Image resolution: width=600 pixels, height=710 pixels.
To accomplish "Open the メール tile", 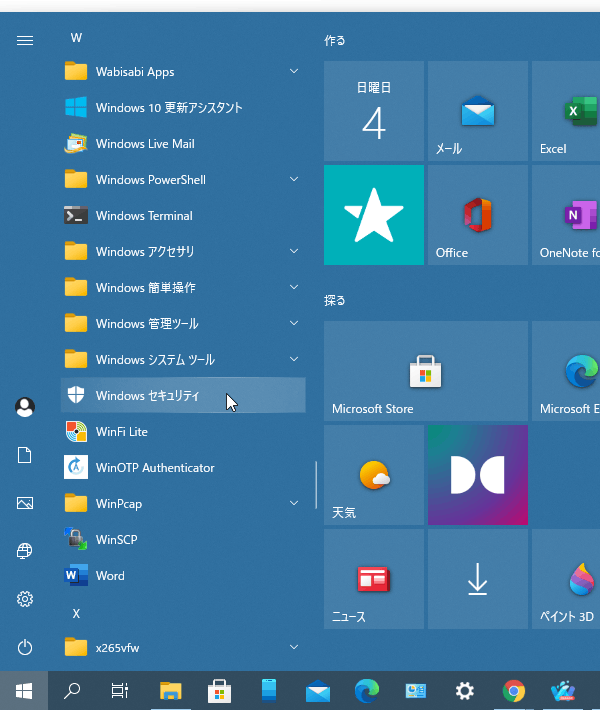I will [478, 111].
